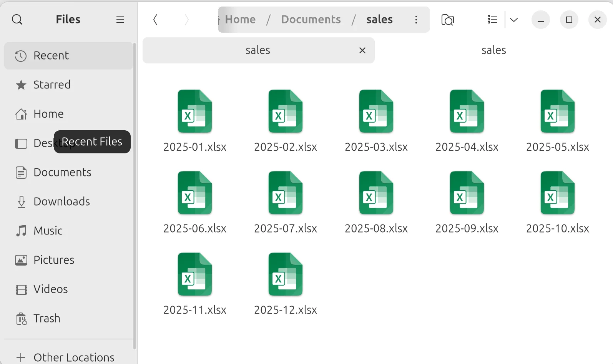Image resolution: width=613 pixels, height=364 pixels.
Task: Go back with the left arrow
Action: click(156, 20)
